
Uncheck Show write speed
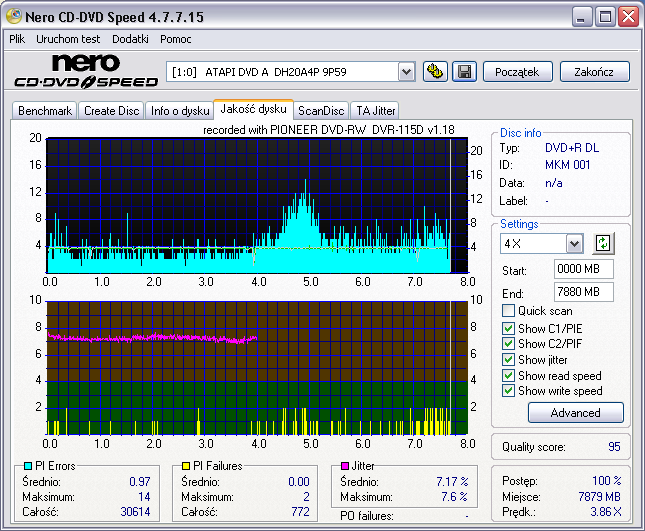pyautogui.click(x=508, y=390)
